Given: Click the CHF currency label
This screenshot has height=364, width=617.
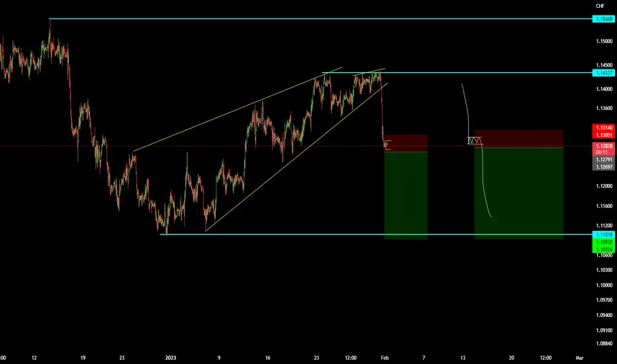Looking at the screenshot, I should click(600, 6).
